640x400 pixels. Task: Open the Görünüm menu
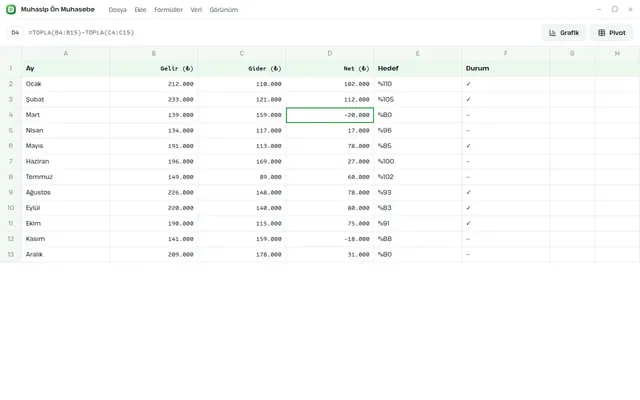[224, 9]
